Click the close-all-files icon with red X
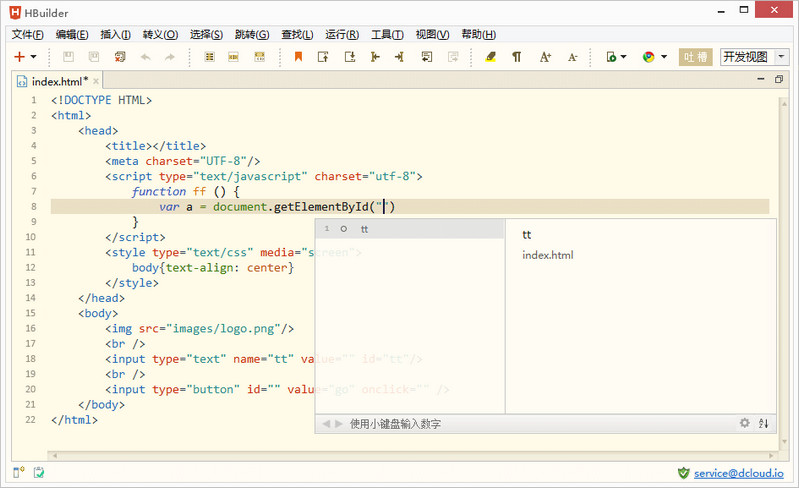The height and width of the screenshot is (488, 799). pos(121,57)
